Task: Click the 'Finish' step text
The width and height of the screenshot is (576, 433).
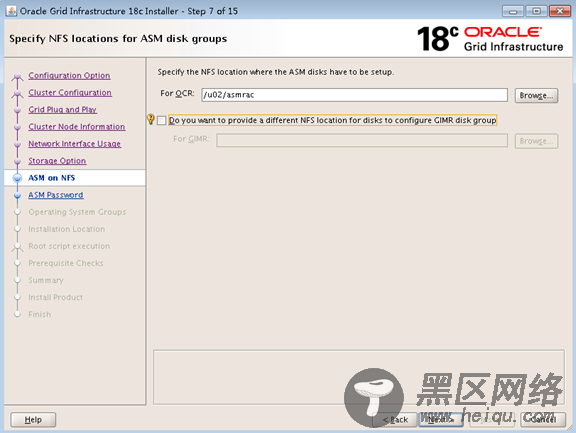Action: (x=40, y=314)
